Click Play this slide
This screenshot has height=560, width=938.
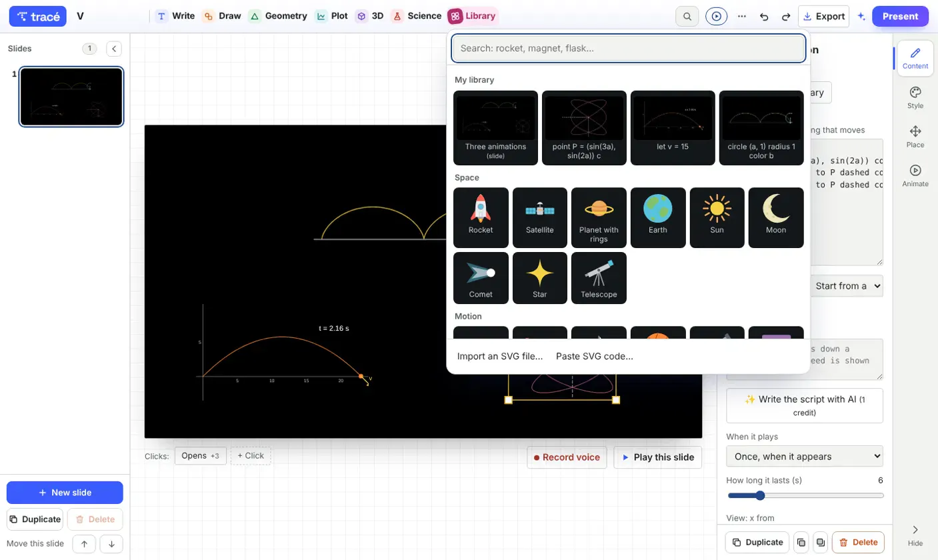(657, 457)
